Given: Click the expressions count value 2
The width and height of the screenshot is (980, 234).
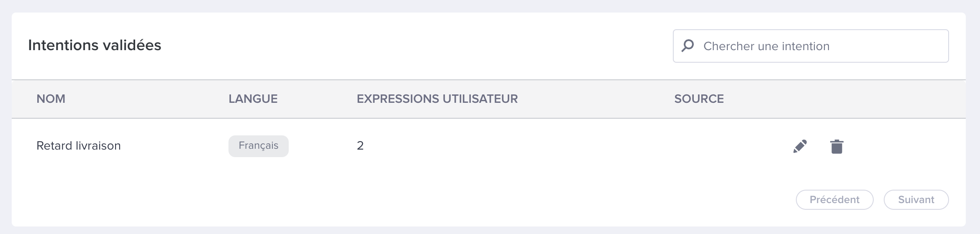Looking at the screenshot, I should 360,145.
